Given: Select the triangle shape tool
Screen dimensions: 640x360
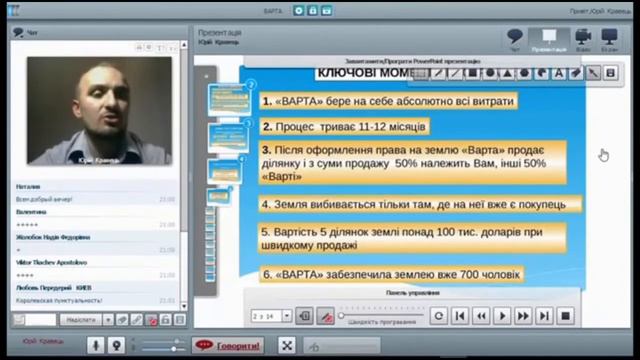Looking at the screenshot, I should (x=507, y=73).
